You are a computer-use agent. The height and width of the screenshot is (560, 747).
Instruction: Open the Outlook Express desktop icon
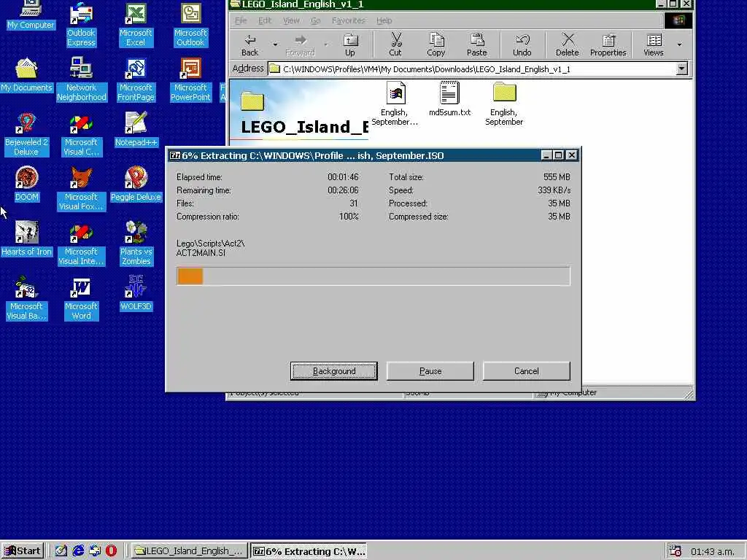[x=81, y=24]
